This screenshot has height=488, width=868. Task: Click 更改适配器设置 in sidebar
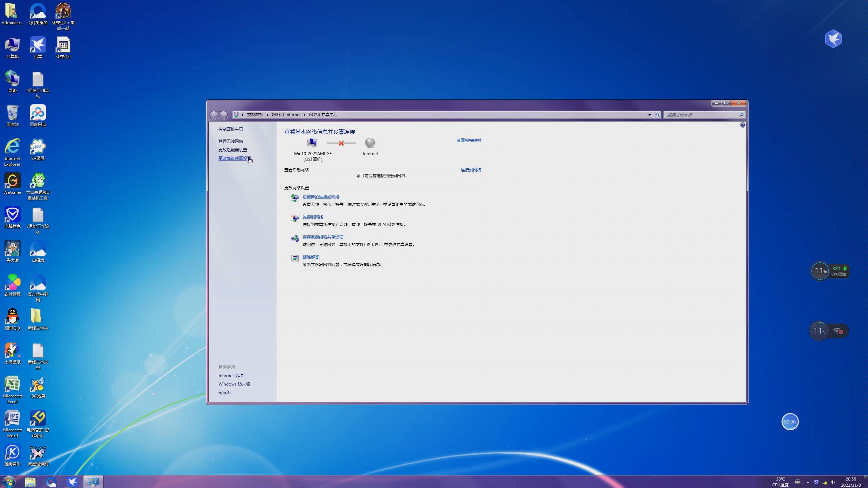coord(232,150)
